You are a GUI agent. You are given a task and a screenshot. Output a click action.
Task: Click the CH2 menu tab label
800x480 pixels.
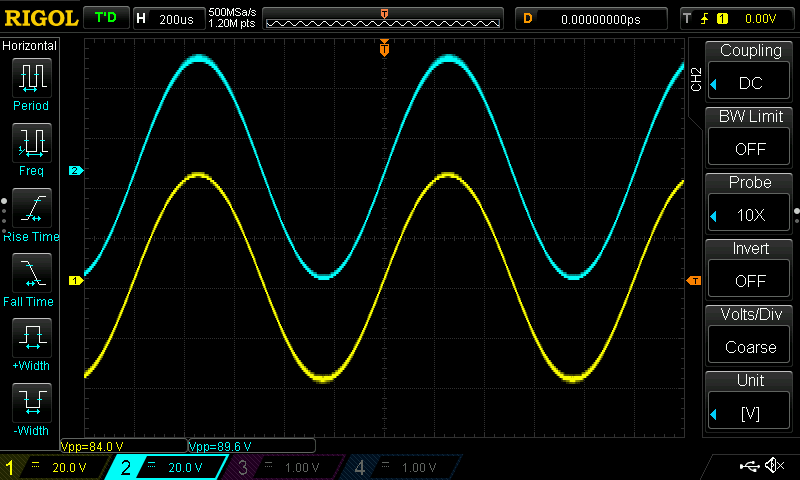[x=696, y=79]
